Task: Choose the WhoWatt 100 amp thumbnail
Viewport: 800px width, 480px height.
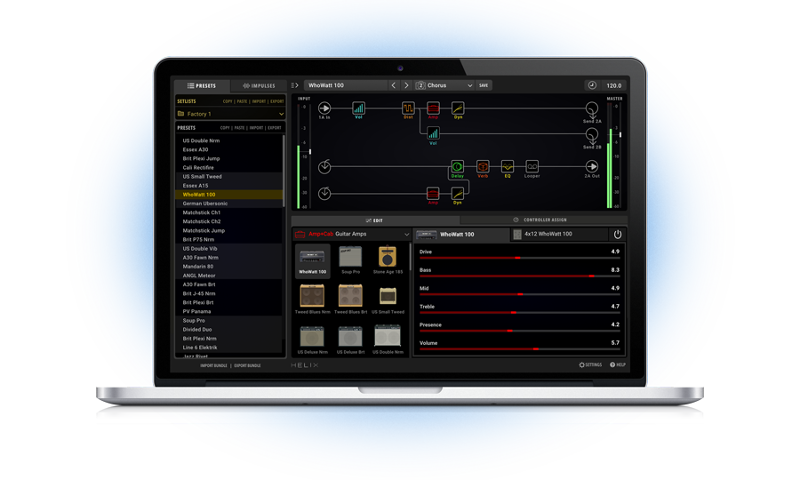Action: pos(312,260)
